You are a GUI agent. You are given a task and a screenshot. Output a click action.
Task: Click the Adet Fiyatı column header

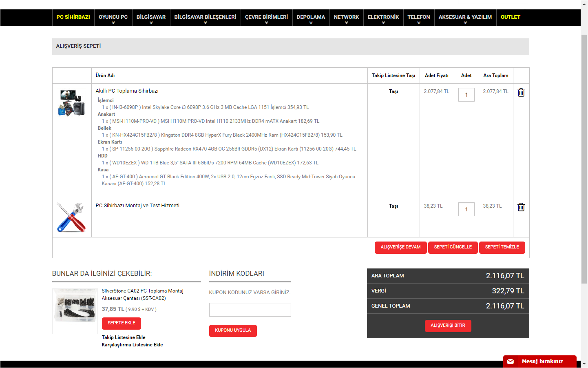(437, 75)
